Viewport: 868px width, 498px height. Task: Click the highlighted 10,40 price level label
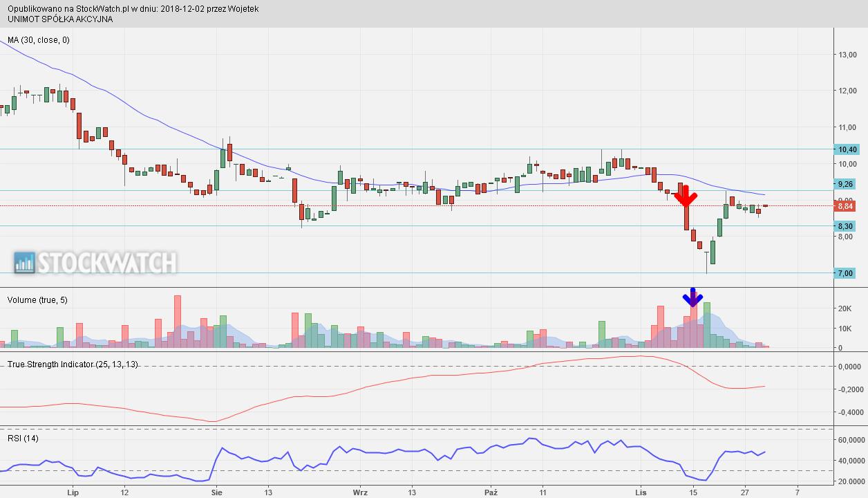click(847, 149)
